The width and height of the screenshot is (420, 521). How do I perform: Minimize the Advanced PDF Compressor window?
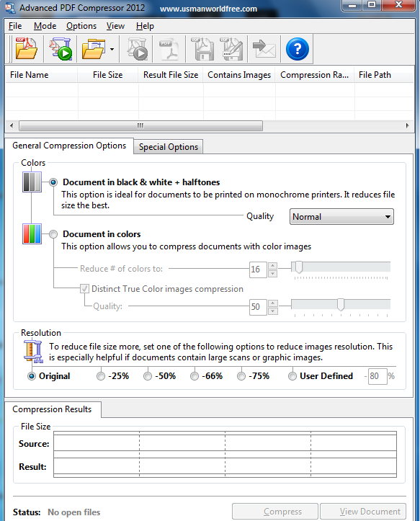[x=352, y=5]
